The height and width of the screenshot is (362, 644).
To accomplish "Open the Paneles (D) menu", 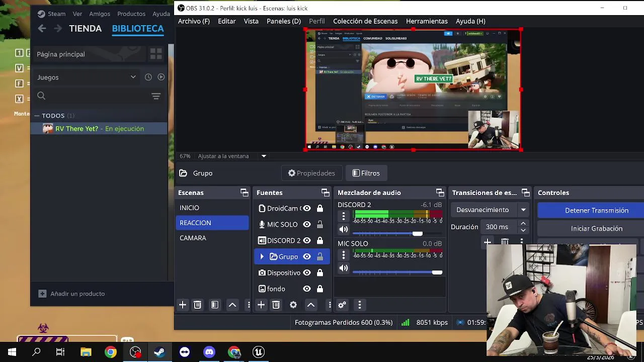I will coord(284,21).
